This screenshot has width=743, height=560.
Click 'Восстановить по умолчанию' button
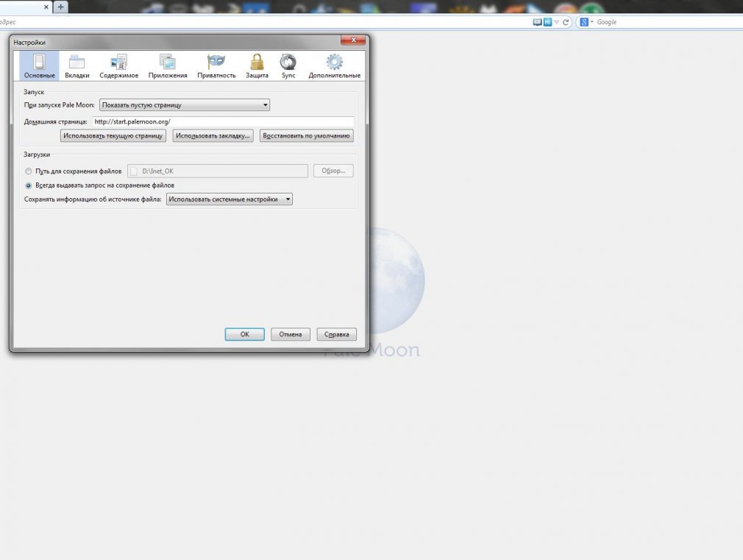click(x=306, y=135)
